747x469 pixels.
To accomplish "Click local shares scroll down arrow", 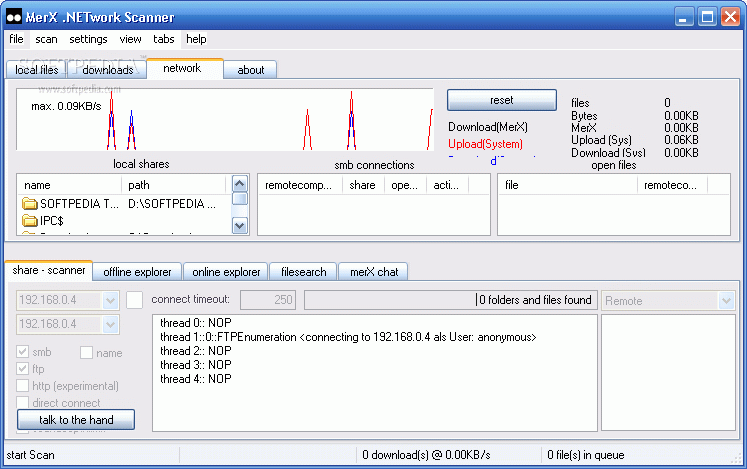I will tap(240, 225).
